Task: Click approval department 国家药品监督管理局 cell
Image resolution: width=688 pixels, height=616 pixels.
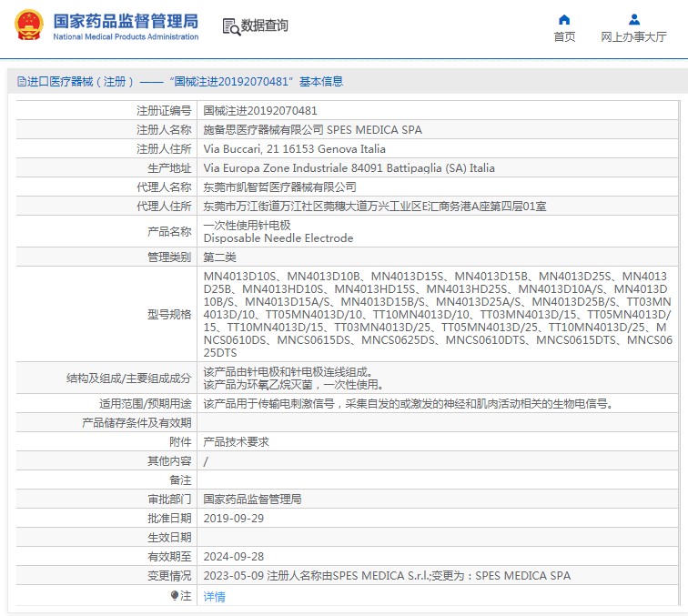Action: click(x=252, y=500)
